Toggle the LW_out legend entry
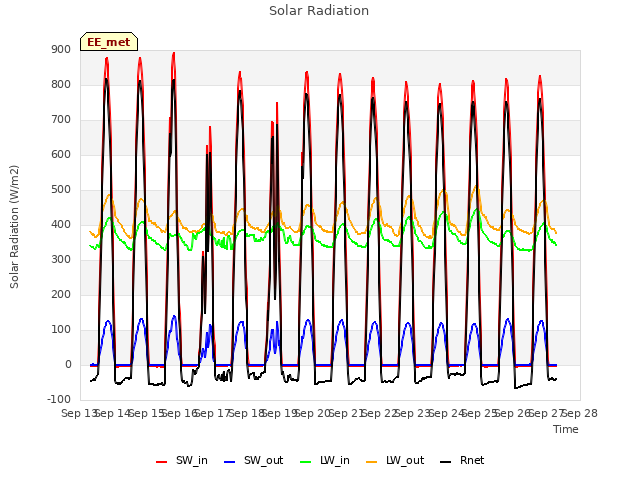 coord(395,460)
